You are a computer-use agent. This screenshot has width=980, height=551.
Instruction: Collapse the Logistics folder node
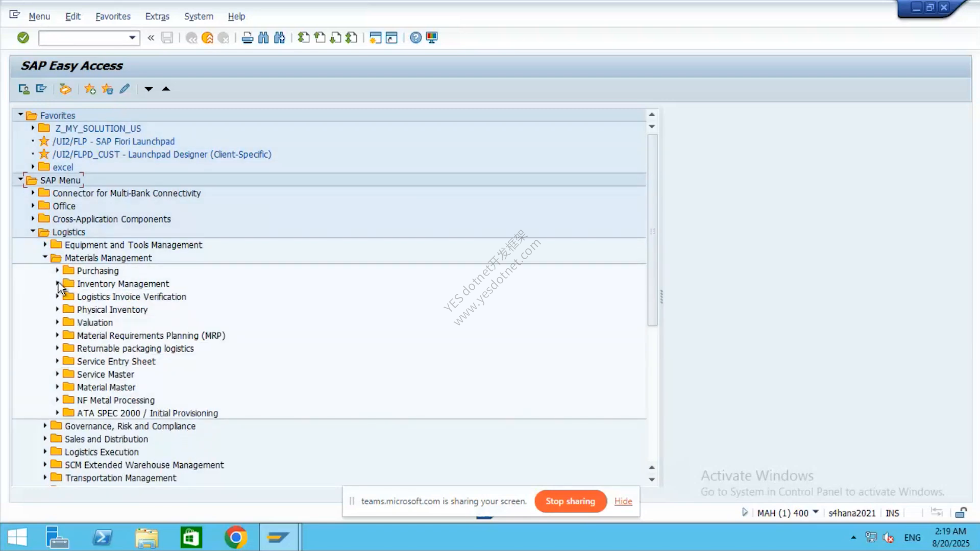click(x=33, y=232)
